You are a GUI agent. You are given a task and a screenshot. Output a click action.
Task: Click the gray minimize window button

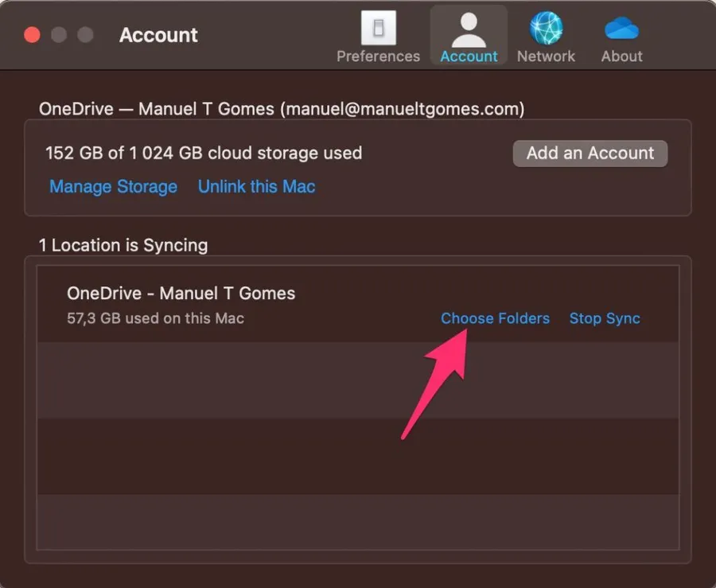[x=59, y=35]
